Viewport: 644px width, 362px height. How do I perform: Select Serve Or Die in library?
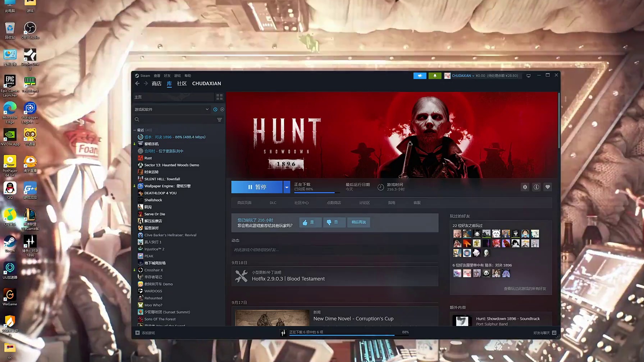[x=155, y=214]
